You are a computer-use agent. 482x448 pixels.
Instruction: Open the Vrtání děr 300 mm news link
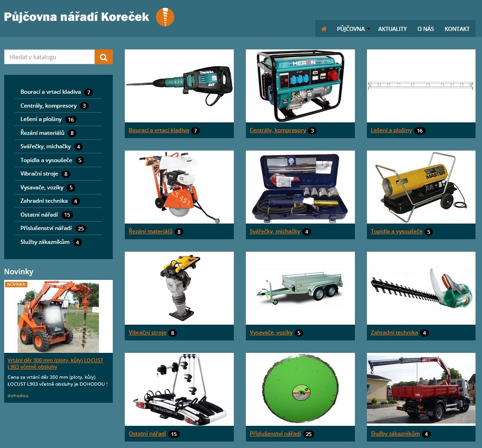coord(55,363)
